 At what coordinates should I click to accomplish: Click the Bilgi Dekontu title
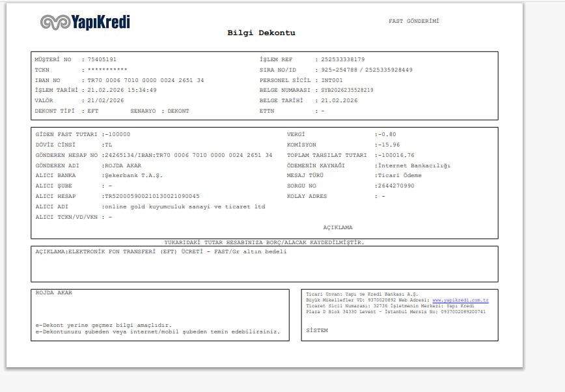click(x=261, y=33)
